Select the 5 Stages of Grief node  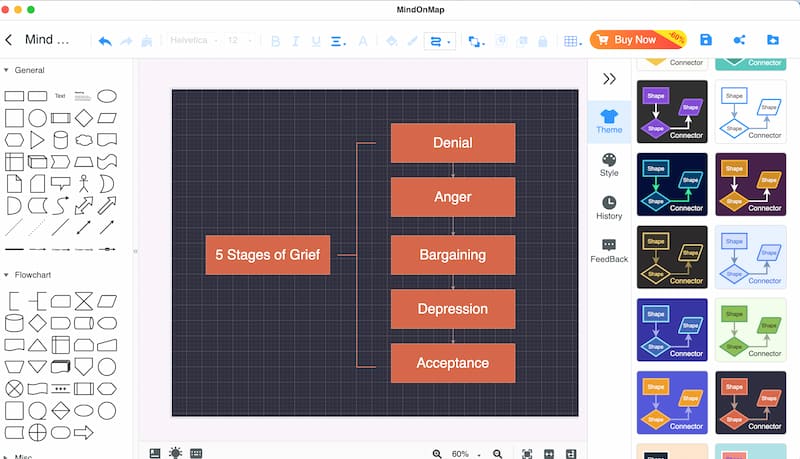click(268, 254)
